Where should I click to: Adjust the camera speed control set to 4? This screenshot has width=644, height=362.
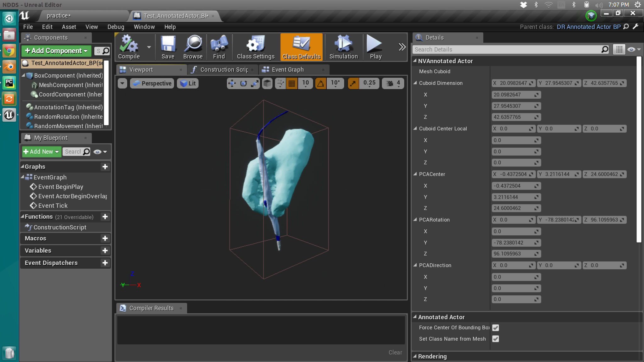point(392,83)
